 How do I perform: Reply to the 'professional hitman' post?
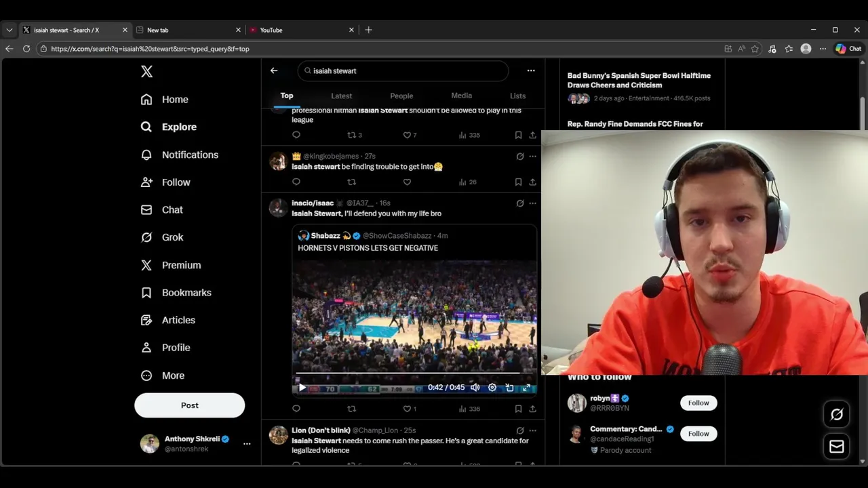click(x=296, y=135)
